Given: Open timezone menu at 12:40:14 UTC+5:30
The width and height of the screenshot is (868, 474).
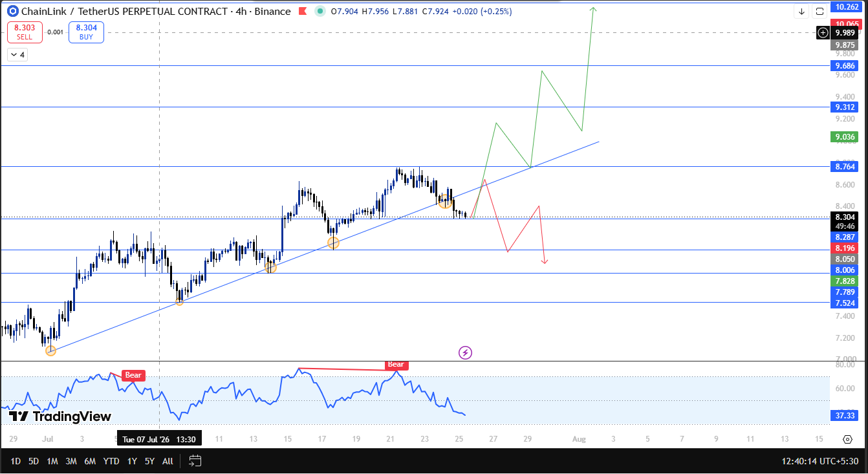Looking at the screenshot, I should click(820, 461).
